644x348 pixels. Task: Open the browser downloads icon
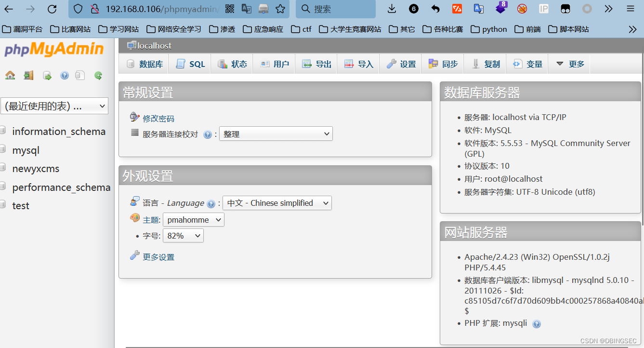point(392,9)
